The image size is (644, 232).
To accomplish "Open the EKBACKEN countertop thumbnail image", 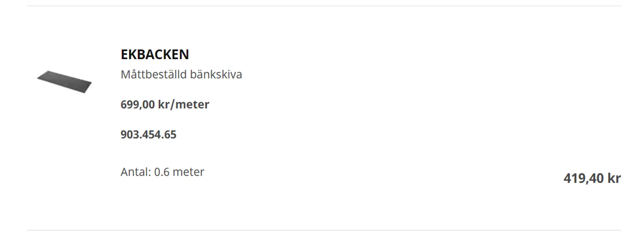I will [64, 82].
